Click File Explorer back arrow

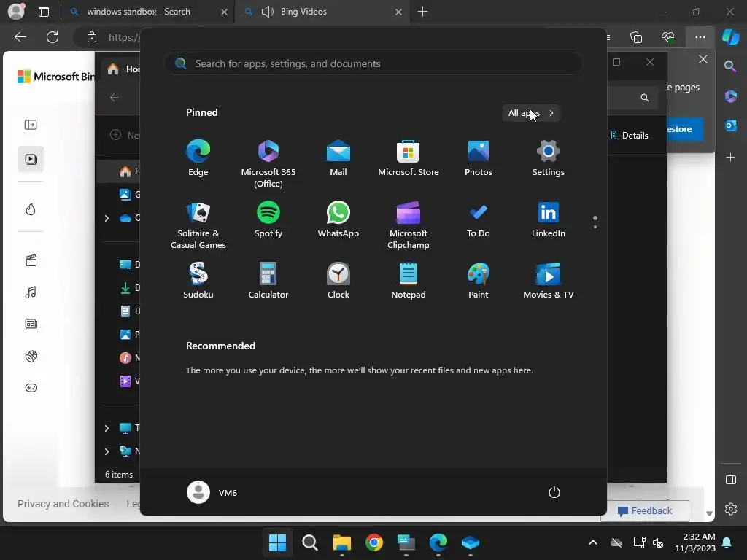coord(115,98)
